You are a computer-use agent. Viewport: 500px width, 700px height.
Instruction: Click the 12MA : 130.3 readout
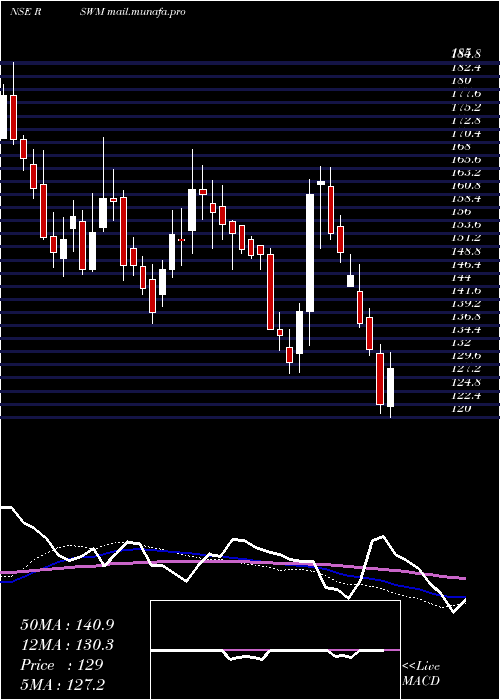point(67,645)
